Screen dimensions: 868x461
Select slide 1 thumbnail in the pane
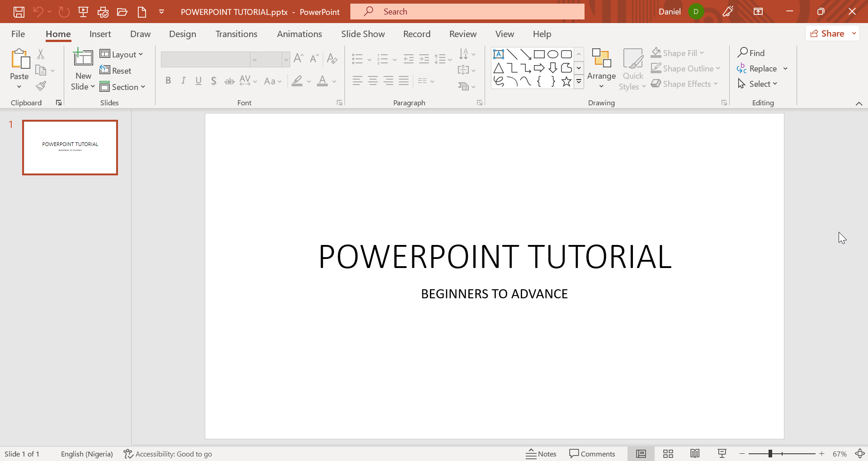70,147
